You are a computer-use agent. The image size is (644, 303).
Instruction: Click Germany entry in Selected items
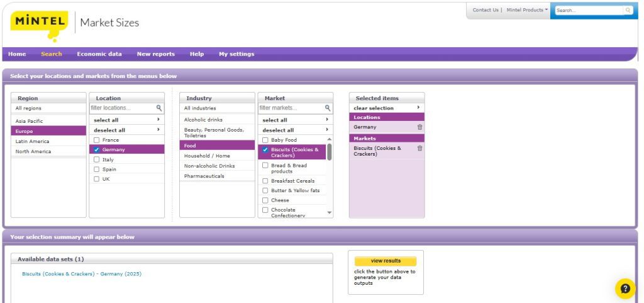tap(365, 127)
